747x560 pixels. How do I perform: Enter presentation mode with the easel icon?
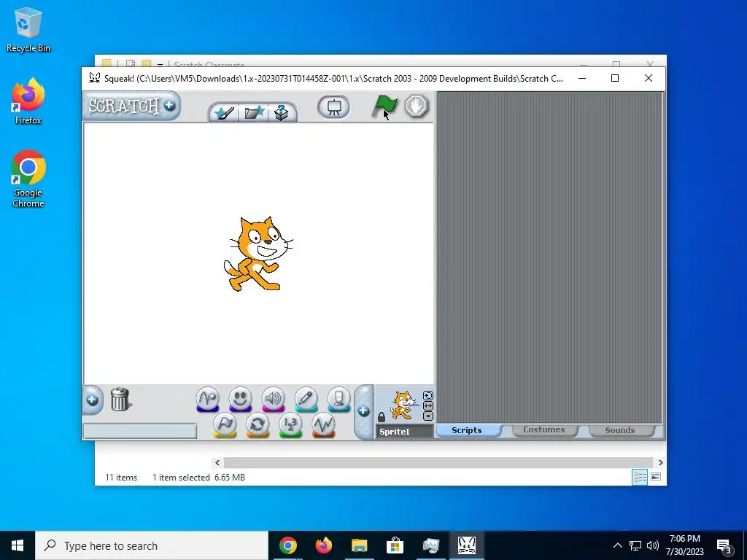coord(333,107)
